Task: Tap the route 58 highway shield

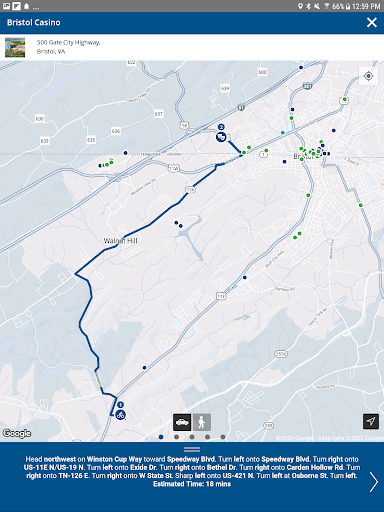Action: coord(184,125)
